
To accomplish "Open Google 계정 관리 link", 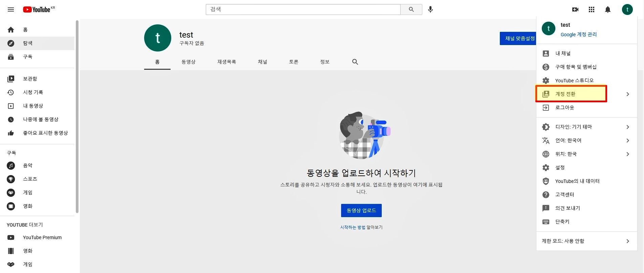I will (x=579, y=35).
